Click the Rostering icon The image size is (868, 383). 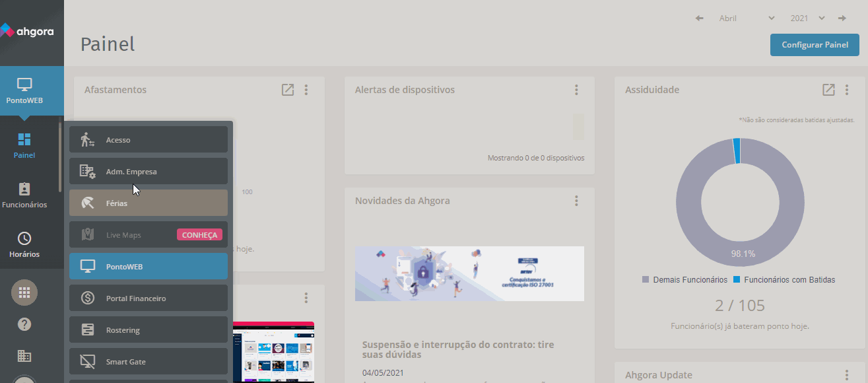pyautogui.click(x=88, y=330)
